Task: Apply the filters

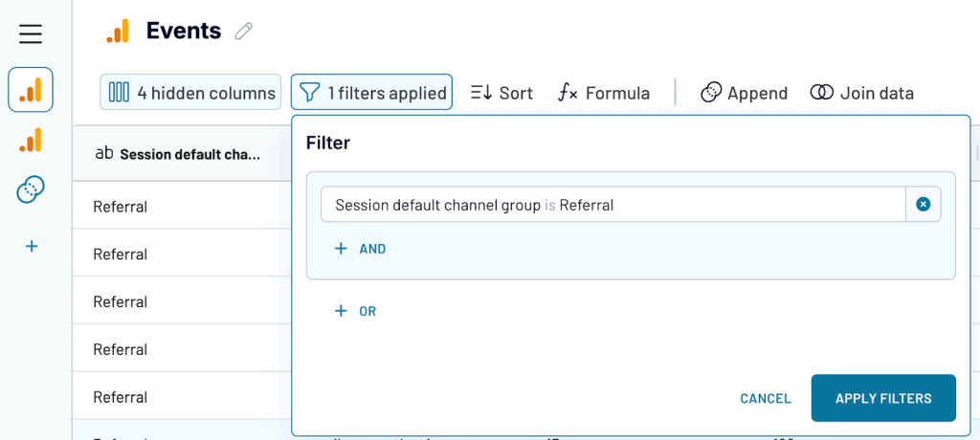Action: (883, 398)
